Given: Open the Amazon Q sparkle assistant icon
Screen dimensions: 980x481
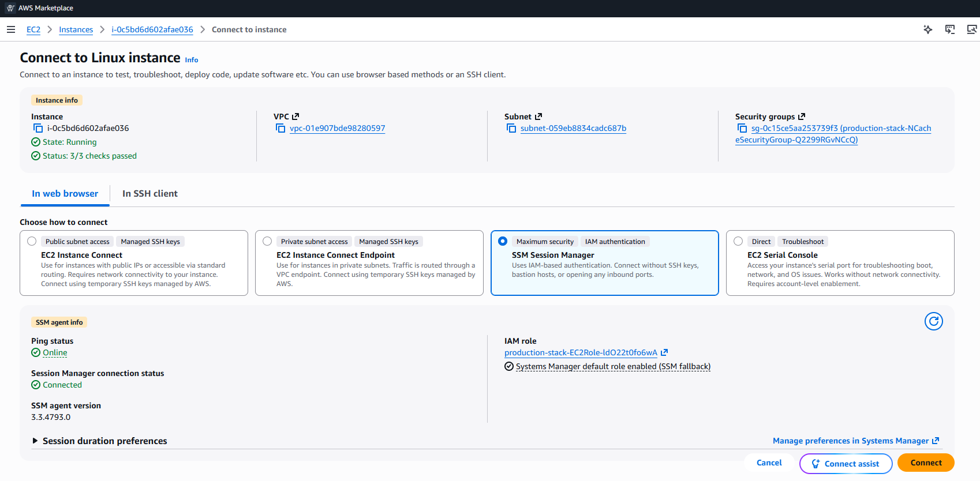Looking at the screenshot, I should 928,29.
